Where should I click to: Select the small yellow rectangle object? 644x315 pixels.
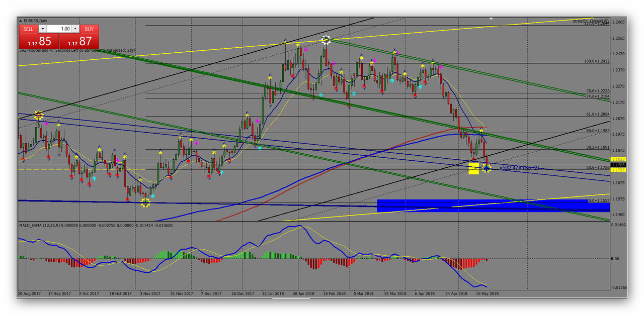473,168
